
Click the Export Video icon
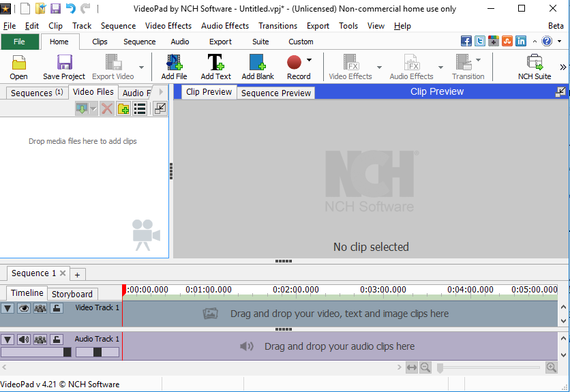[x=113, y=62]
